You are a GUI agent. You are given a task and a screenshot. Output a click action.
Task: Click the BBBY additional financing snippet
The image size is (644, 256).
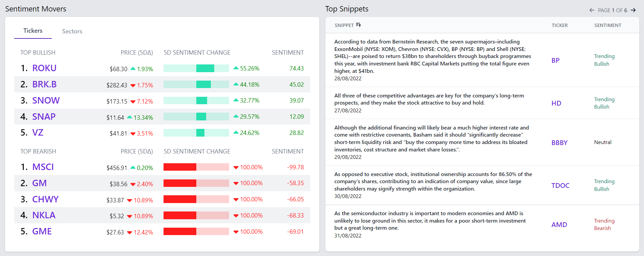[x=431, y=139]
